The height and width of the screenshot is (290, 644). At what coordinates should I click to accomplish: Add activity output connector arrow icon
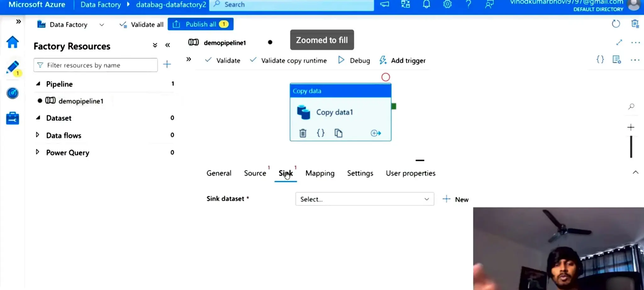point(376,133)
